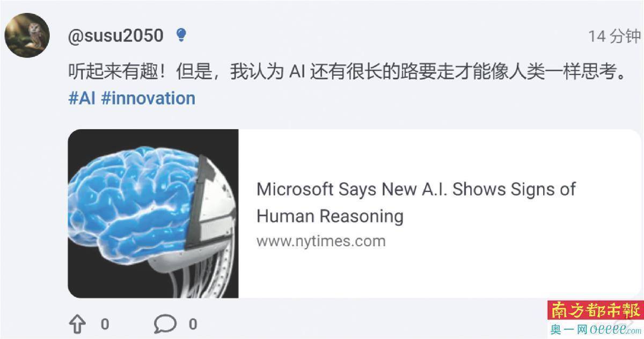The width and height of the screenshot is (644, 339).
Task: Open comments via speech bubble icon
Action: (165, 324)
